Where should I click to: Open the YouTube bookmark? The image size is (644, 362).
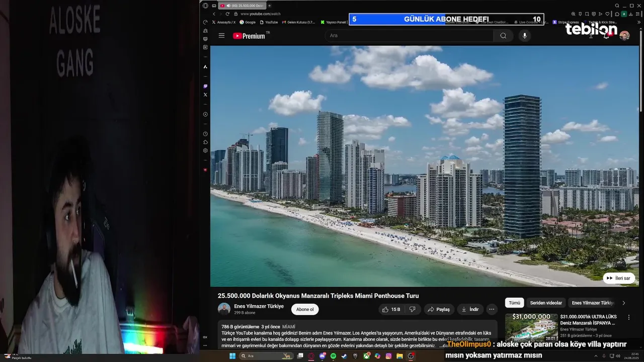coord(269,22)
